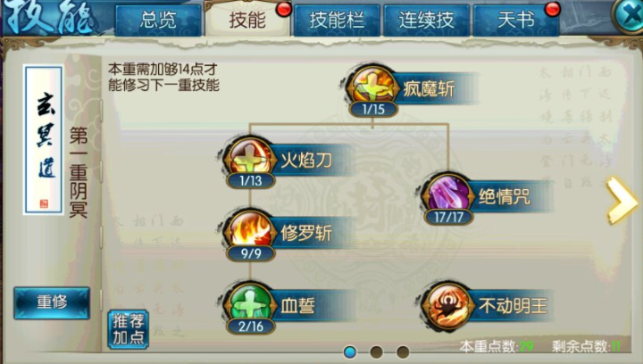Click the 重修 reset button
Screen dimensions: 643x364
point(52,302)
